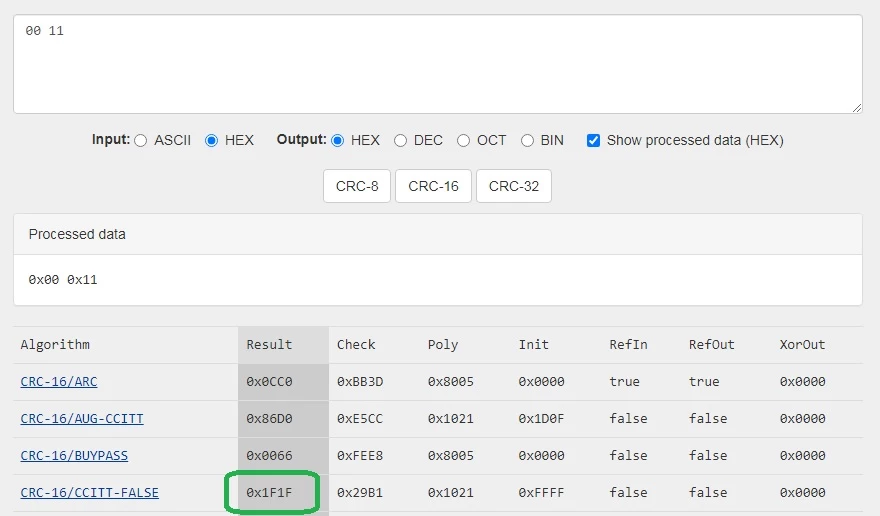Choose DEC output format

tap(401, 140)
